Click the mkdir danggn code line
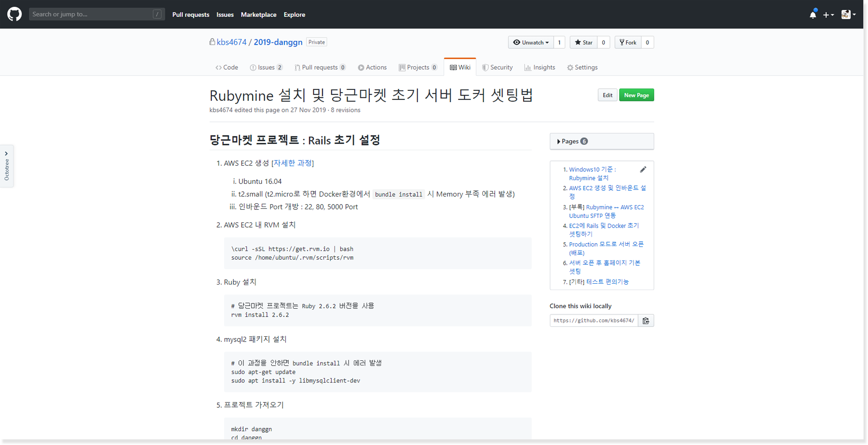Screen dimensions: 868x445 point(251,429)
